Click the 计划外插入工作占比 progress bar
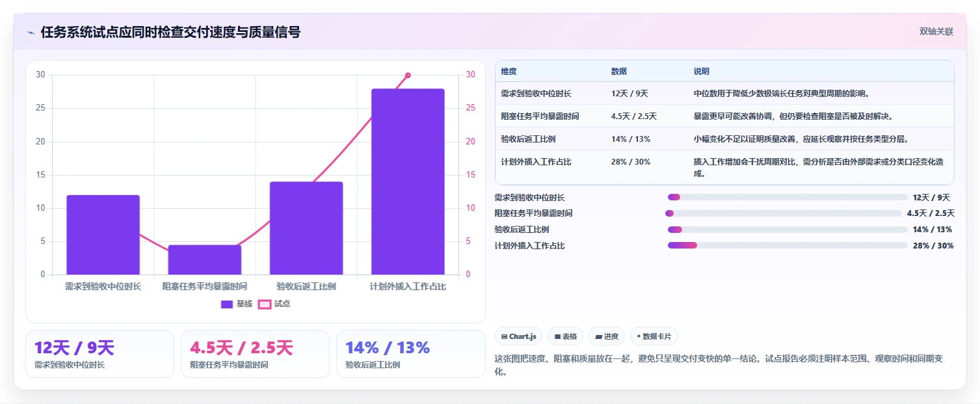This screenshot has height=404, width=980. coord(788,245)
